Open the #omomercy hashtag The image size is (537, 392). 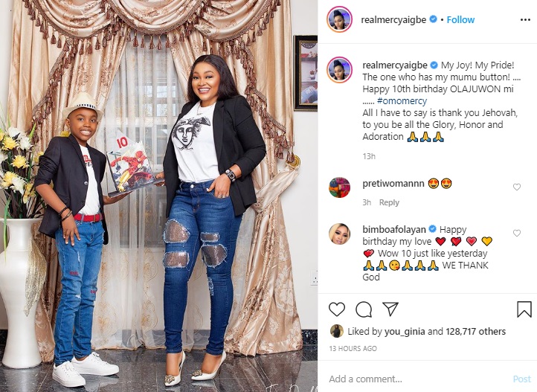(x=402, y=101)
